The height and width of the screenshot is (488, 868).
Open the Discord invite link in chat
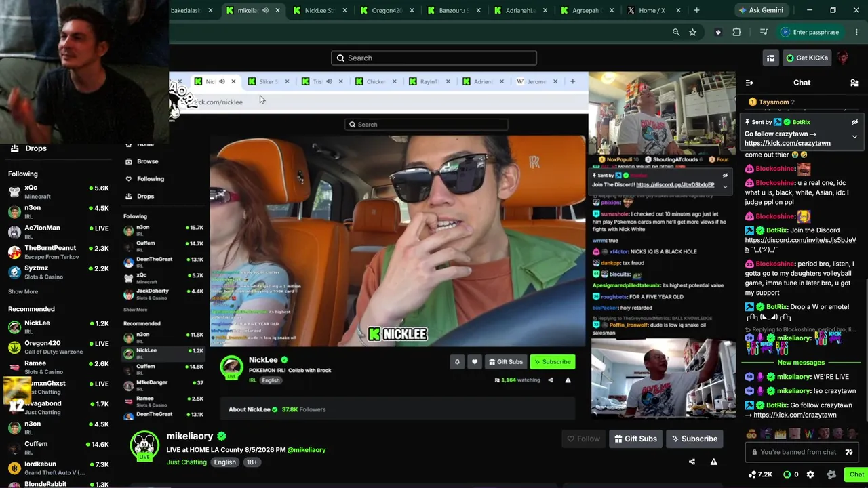[800, 244]
